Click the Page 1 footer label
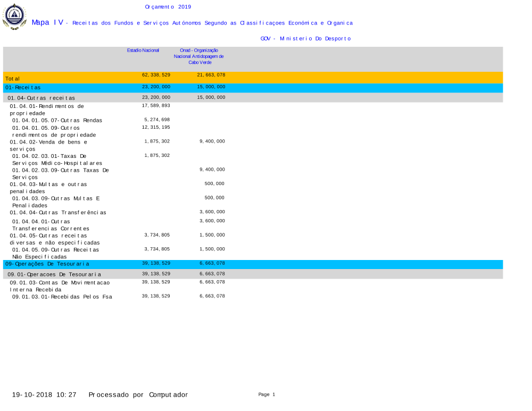Image resolution: width=532 pixels, height=411 pixels. click(x=267, y=395)
